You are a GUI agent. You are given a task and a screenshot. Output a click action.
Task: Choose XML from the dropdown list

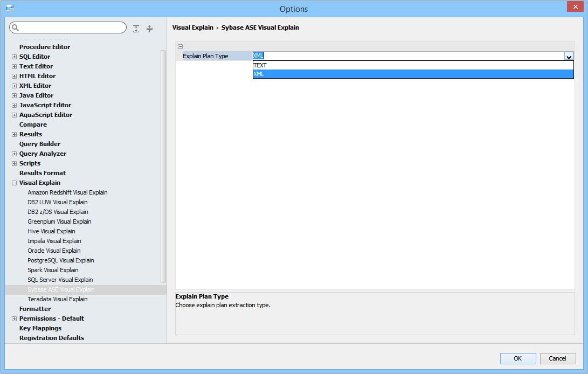413,74
